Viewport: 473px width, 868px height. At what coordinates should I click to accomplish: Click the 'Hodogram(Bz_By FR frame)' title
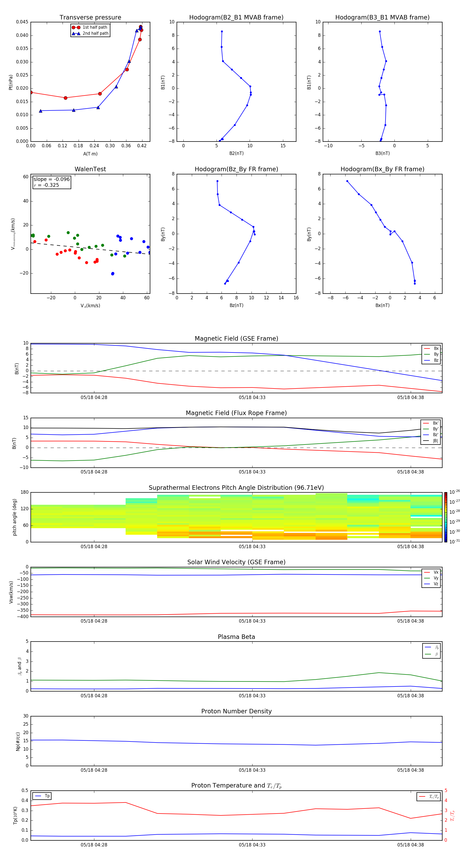tap(236, 169)
